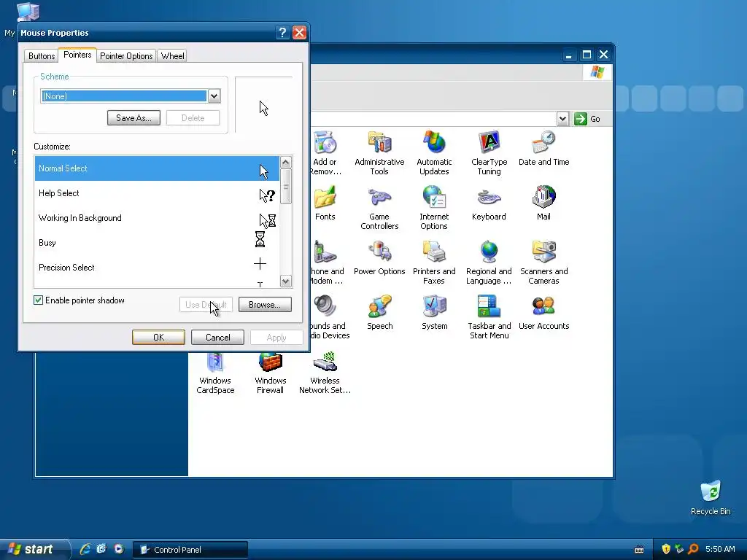Open Internet Options icon
This screenshot has width=747, height=560.
434,208
